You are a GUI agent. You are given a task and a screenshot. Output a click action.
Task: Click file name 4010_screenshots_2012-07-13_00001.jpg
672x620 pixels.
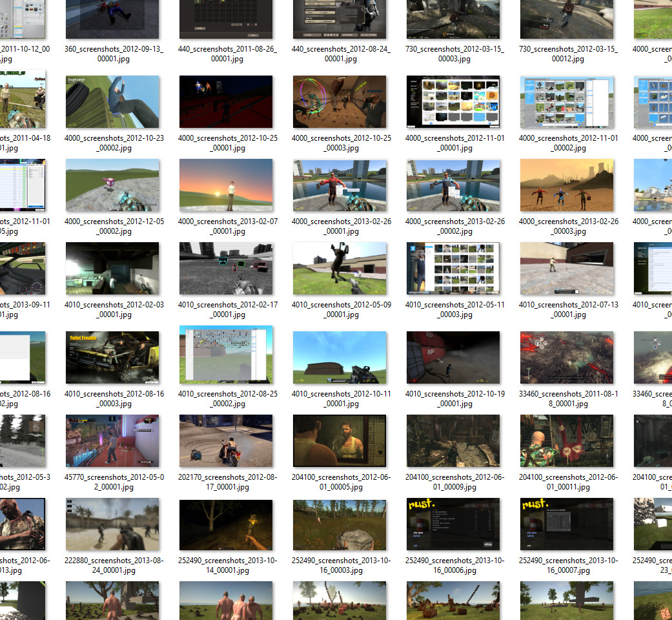click(568, 309)
